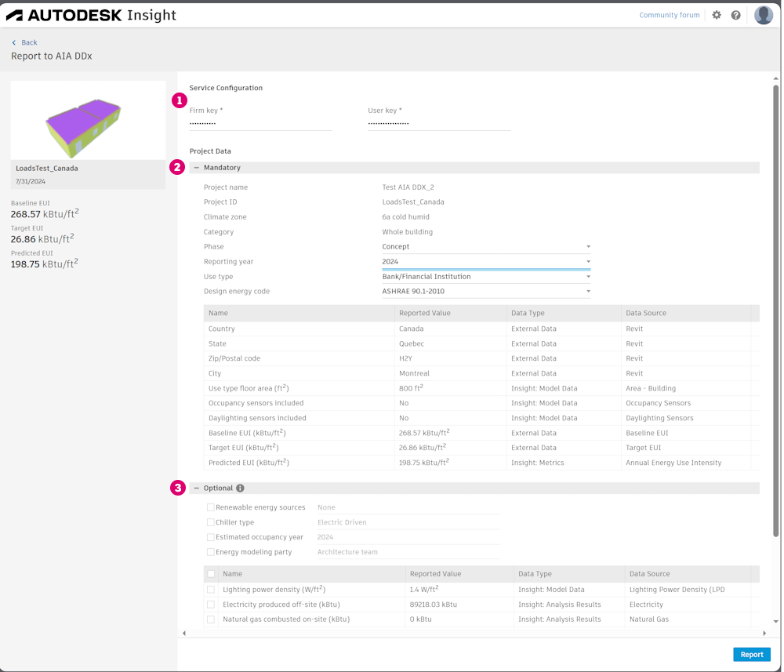The width and height of the screenshot is (784, 672).
Task: Click the sidebar Baseline EUI 268.57 value
Action: pos(45,214)
